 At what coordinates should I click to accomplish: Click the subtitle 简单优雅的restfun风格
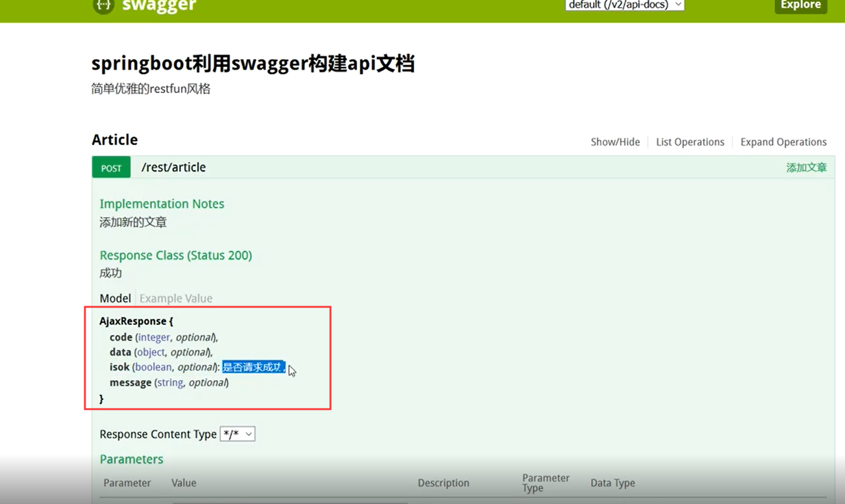tap(151, 89)
